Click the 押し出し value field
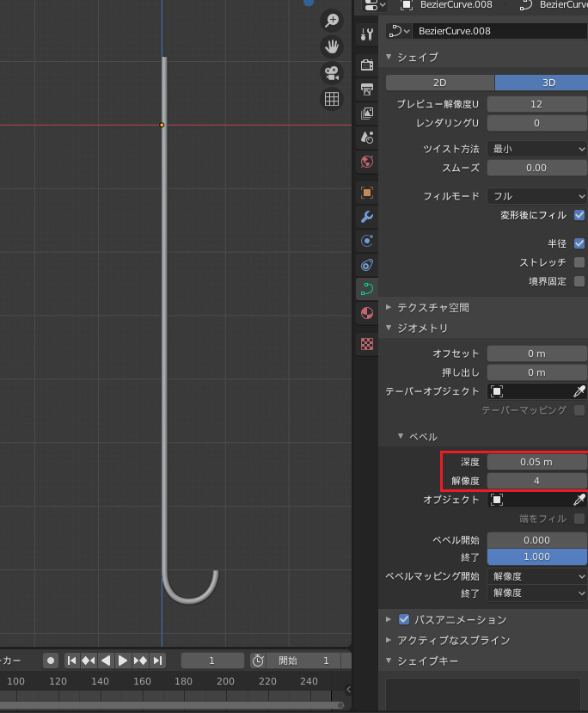Viewport: 588px width, 713px height. point(537,372)
